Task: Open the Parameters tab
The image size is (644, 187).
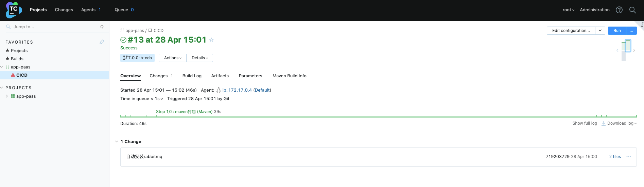Action: (x=250, y=76)
